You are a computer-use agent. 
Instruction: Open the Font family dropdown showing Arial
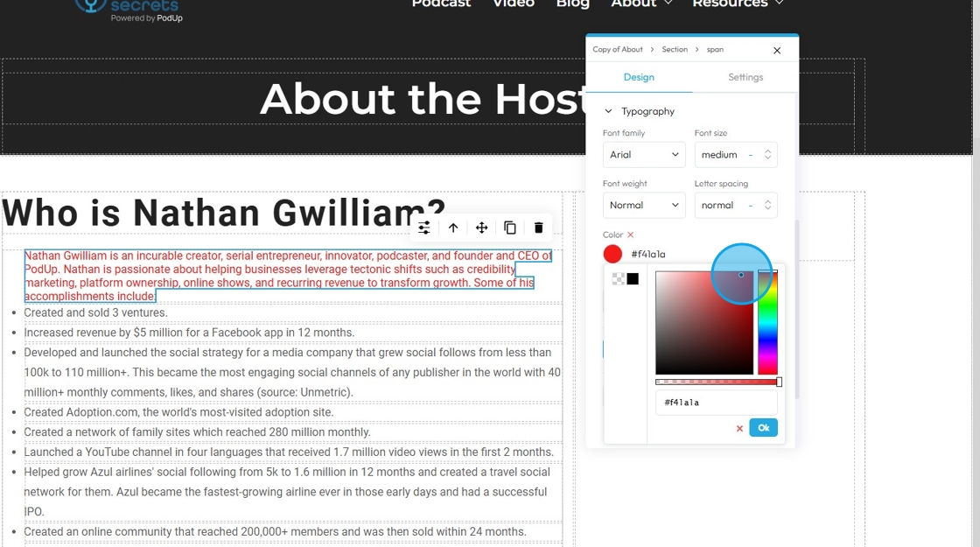644,155
